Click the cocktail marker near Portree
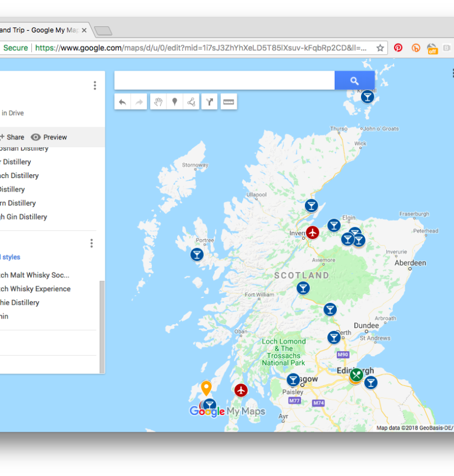Screen dimensions: 454x476 197,254
